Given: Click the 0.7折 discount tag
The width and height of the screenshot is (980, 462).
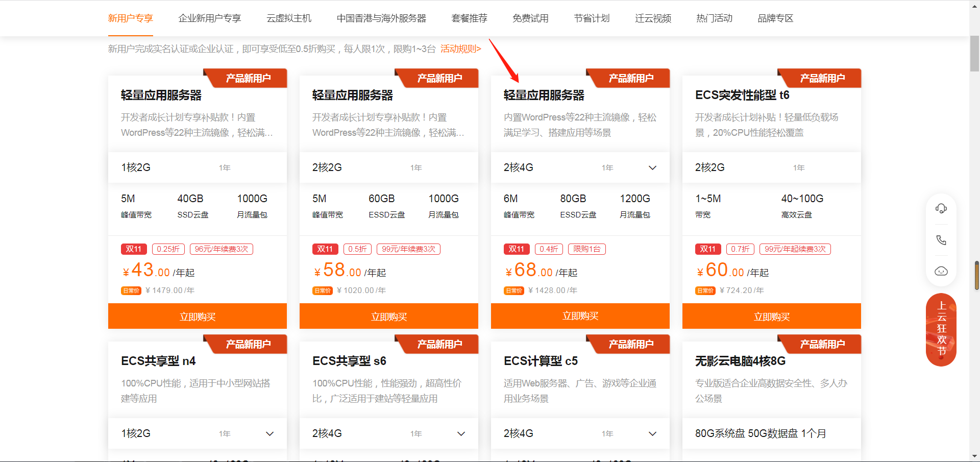Looking at the screenshot, I should tap(740, 249).
